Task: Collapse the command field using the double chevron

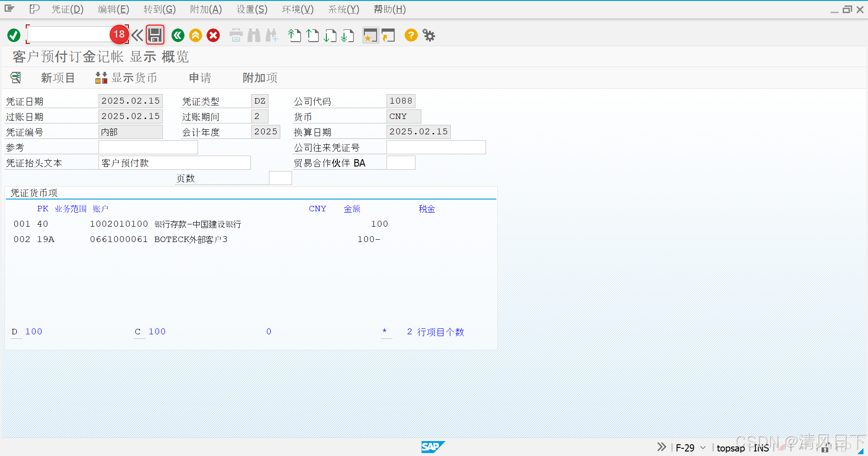Action: pos(137,35)
